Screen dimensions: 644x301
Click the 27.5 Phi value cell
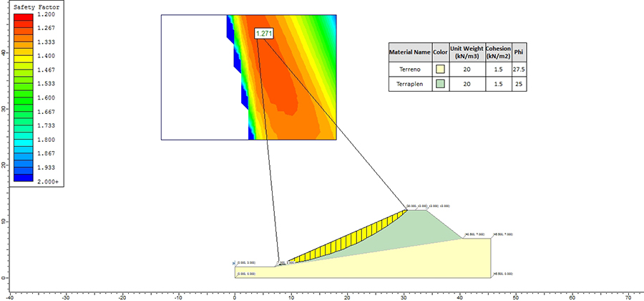519,69
